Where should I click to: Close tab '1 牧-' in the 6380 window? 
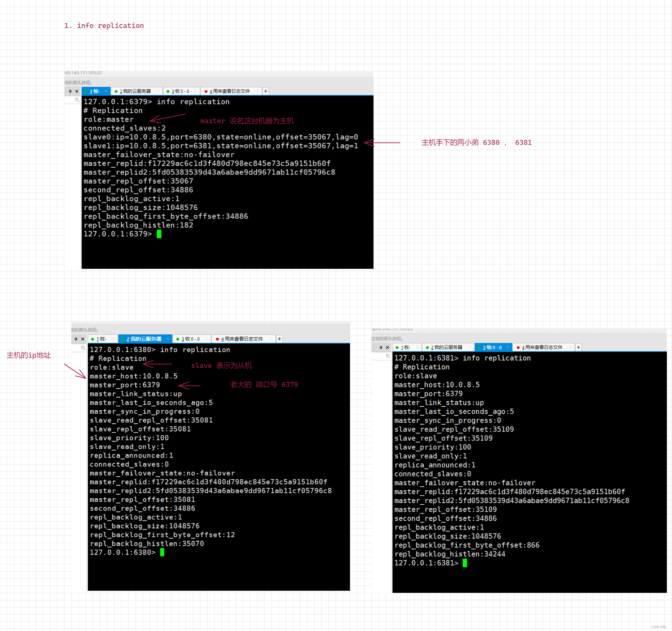pyautogui.click(x=113, y=339)
